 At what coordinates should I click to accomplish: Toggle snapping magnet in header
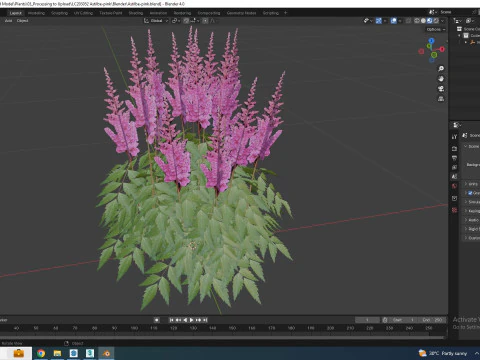click(x=186, y=21)
